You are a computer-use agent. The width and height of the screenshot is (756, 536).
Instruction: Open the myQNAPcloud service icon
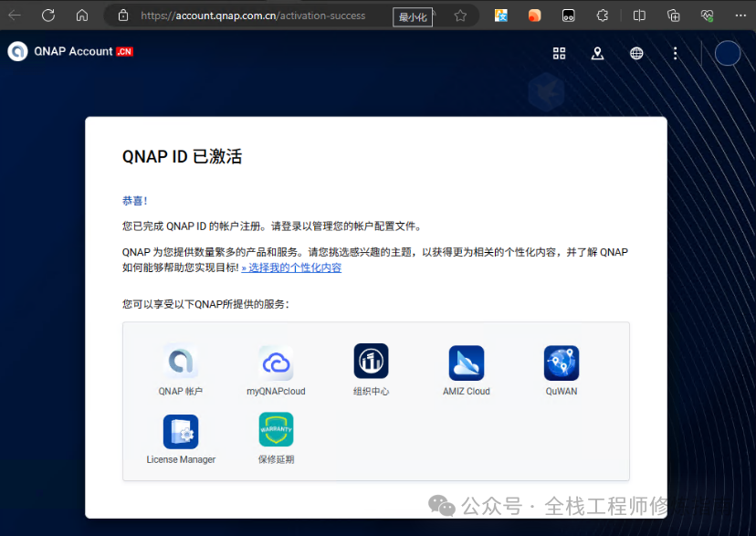tap(276, 363)
